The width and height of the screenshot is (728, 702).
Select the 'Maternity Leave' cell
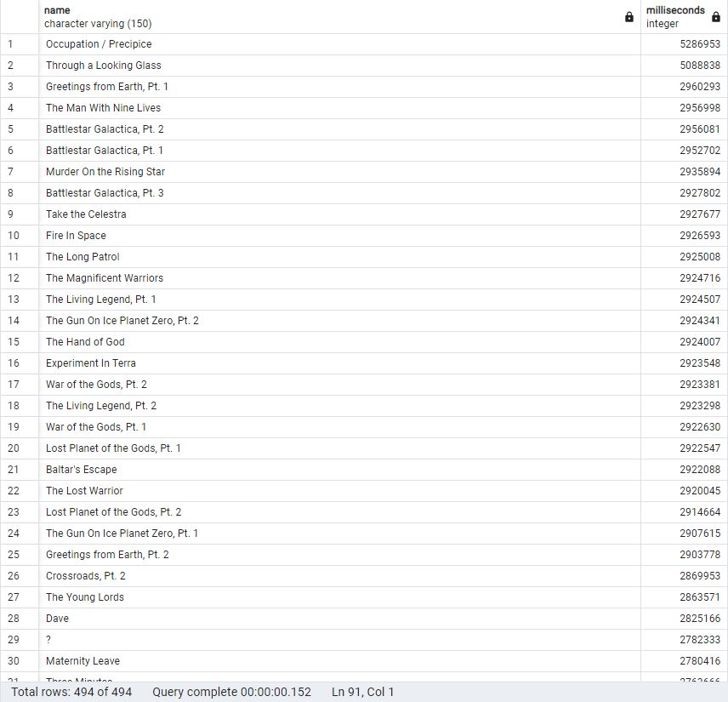[x=340, y=661]
